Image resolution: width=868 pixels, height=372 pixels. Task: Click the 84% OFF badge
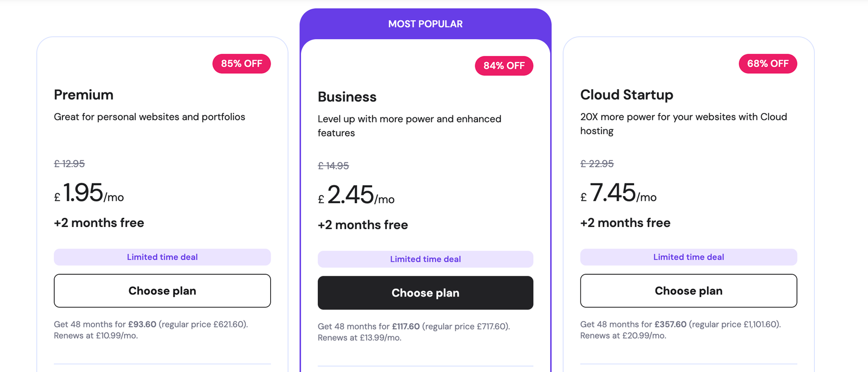point(504,66)
